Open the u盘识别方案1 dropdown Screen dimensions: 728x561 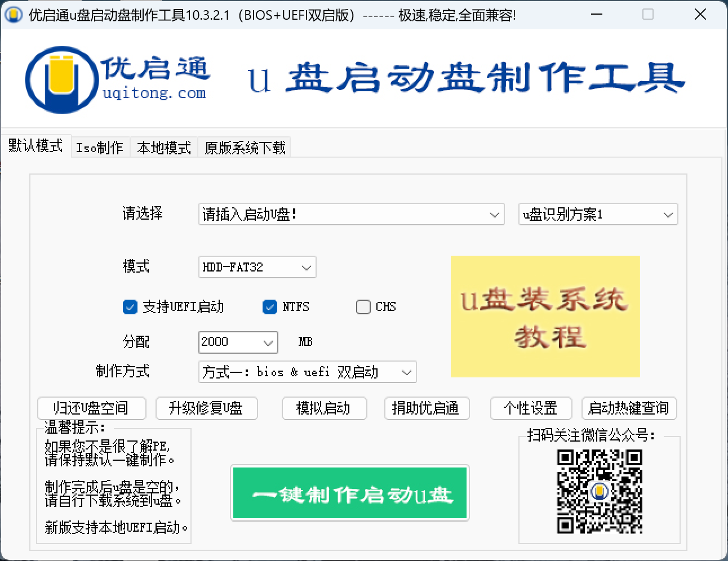597,214
